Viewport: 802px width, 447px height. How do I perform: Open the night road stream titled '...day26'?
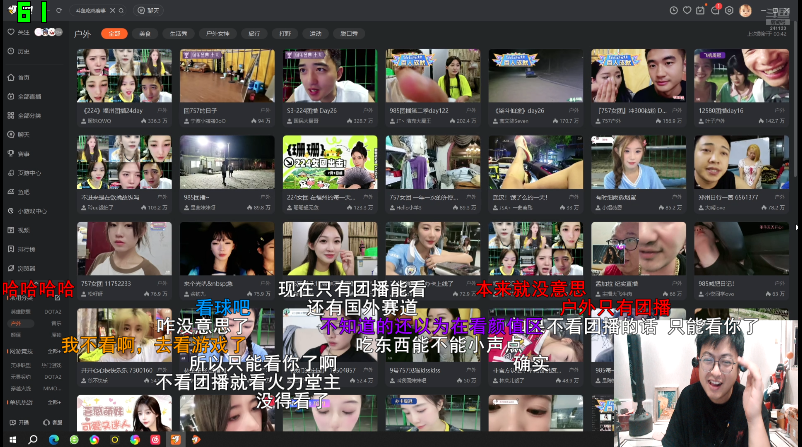click(x=536, y=87)
